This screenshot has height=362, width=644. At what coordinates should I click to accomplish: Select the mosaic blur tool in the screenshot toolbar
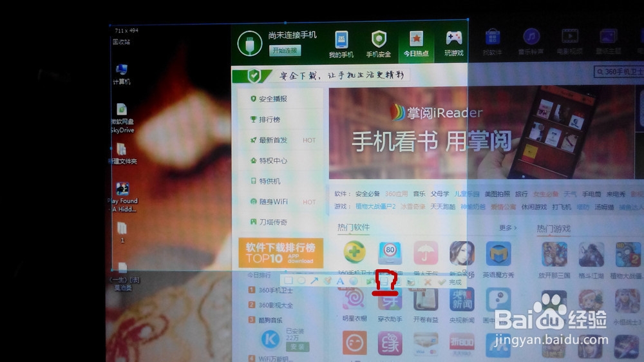tap(353, 281)
